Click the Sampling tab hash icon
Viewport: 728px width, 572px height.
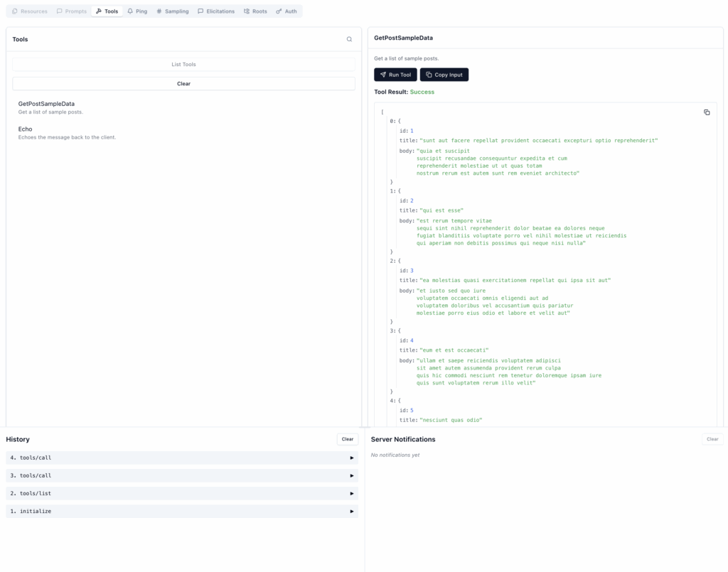click(159, 11)
